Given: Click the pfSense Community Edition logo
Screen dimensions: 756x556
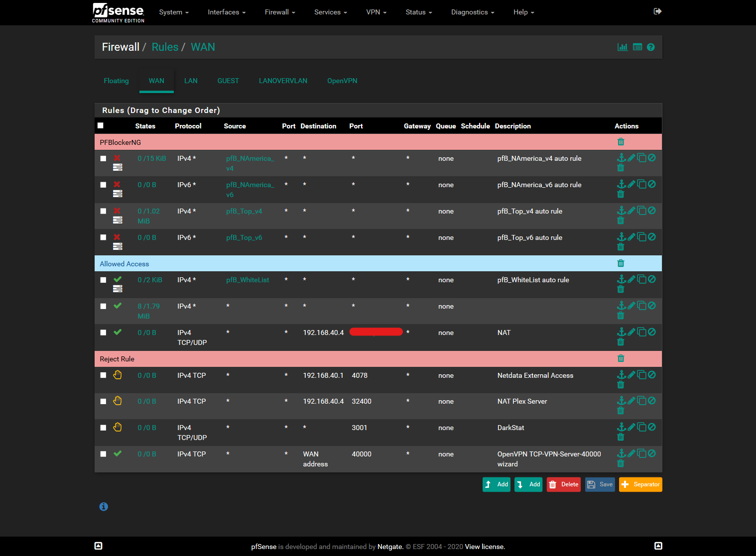Looking at the screenshot, I should (x=119, y=12).
